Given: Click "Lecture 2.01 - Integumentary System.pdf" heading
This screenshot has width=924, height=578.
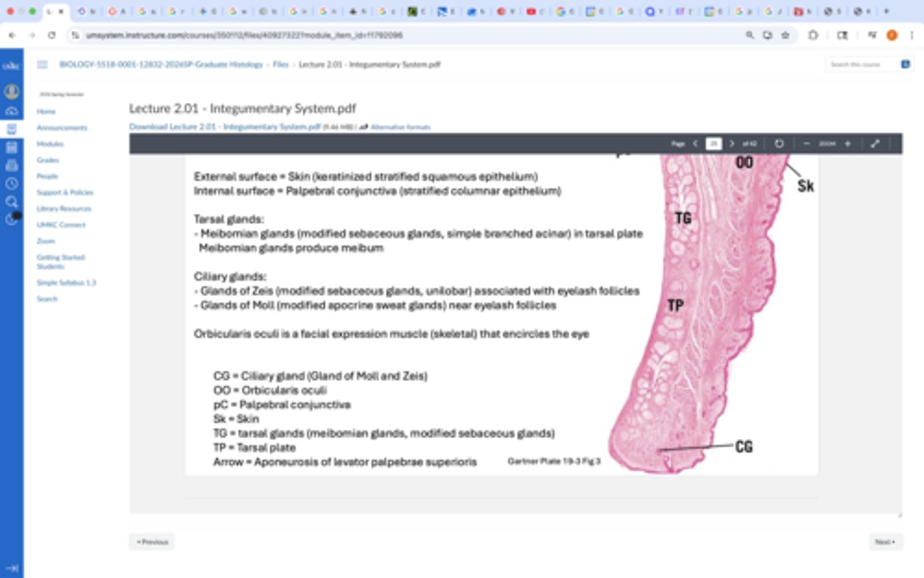Looking at the screenshot, I should (243, 108).
